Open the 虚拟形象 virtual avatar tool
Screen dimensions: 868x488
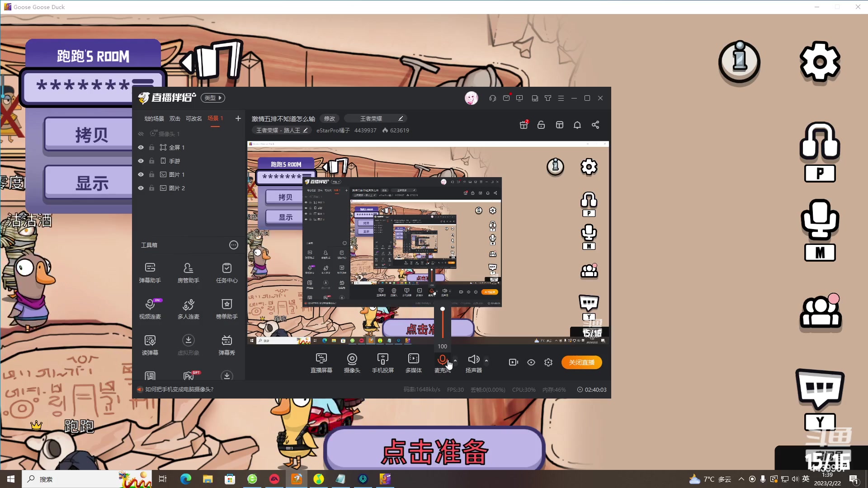[x=188, y=345]
